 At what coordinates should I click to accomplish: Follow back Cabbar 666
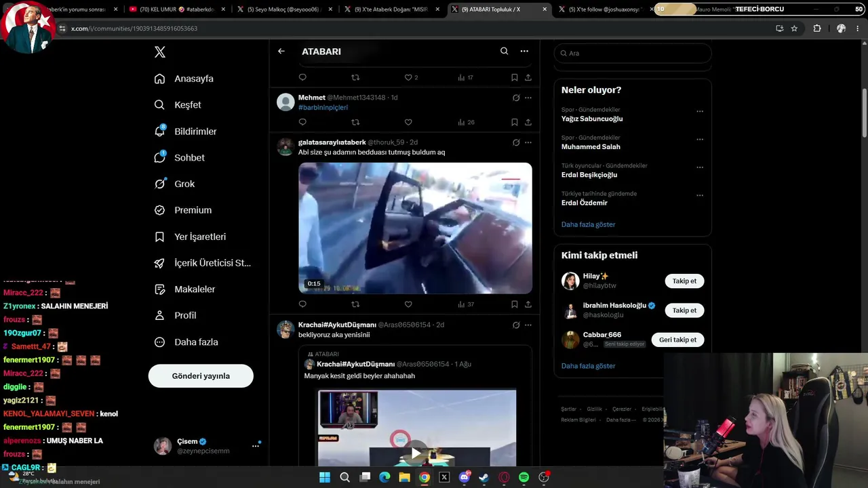coord(677,340)
